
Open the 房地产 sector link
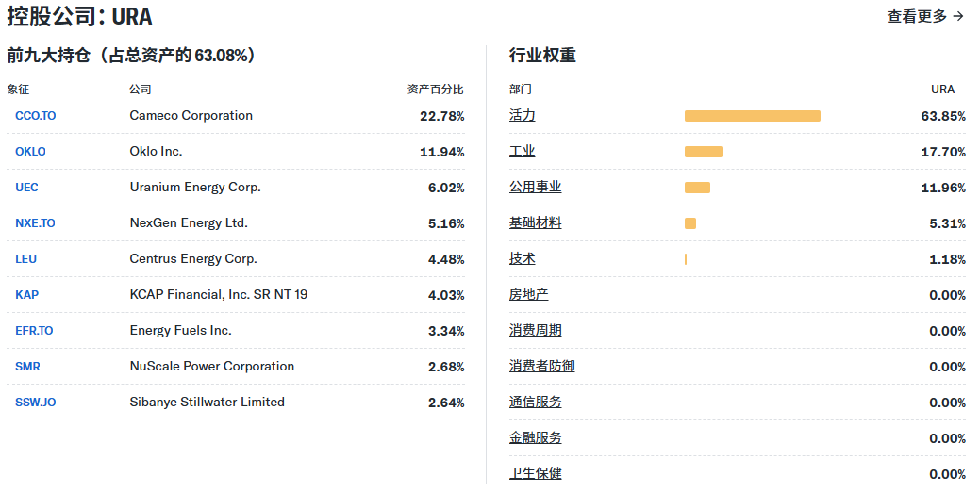[x=528, y=295]
